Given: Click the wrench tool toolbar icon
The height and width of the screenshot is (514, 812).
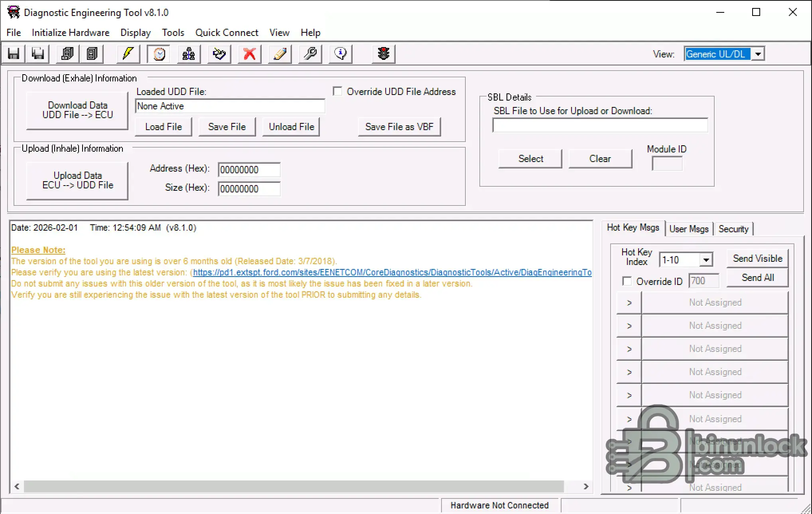Looking at the screenshot, I should [x=310, y=54].
